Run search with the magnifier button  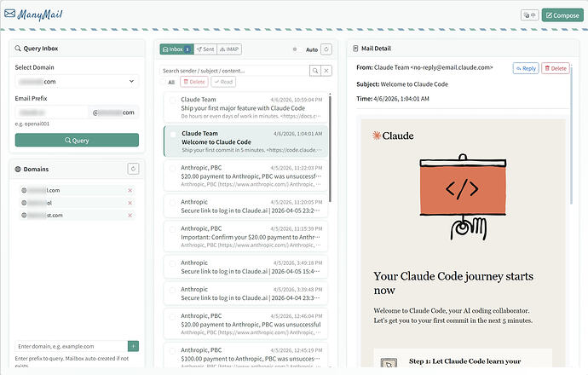(x=315, y=71)
